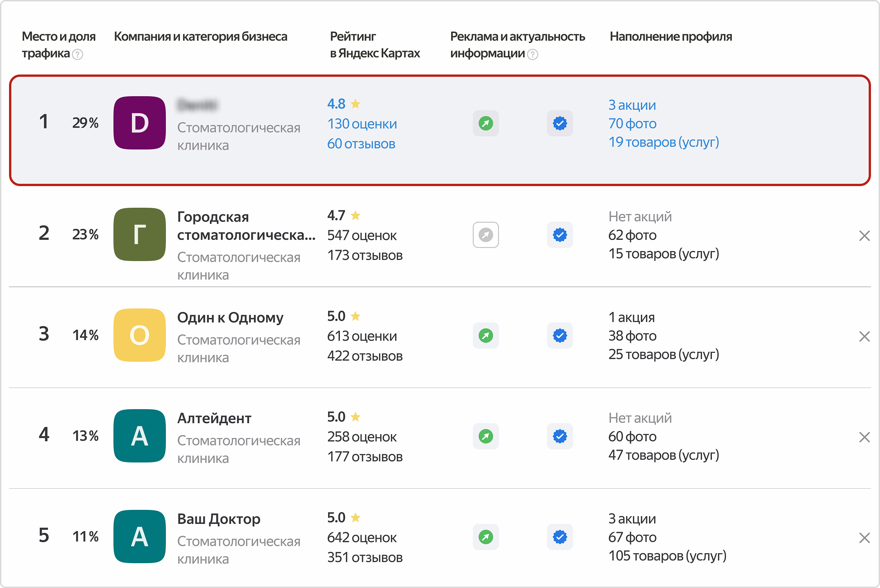Remove Ваш Доктор row with X button
Screen dimensions: 880x588
click(x=864, y=538)
